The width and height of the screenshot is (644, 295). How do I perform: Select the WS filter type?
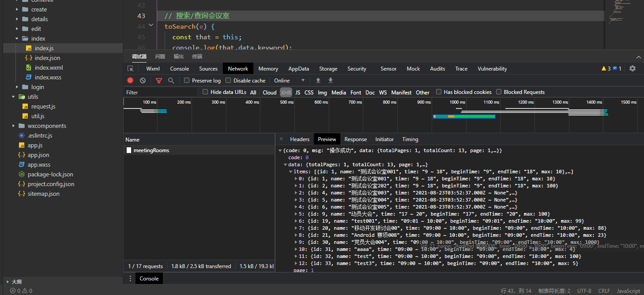pos(383,92)
